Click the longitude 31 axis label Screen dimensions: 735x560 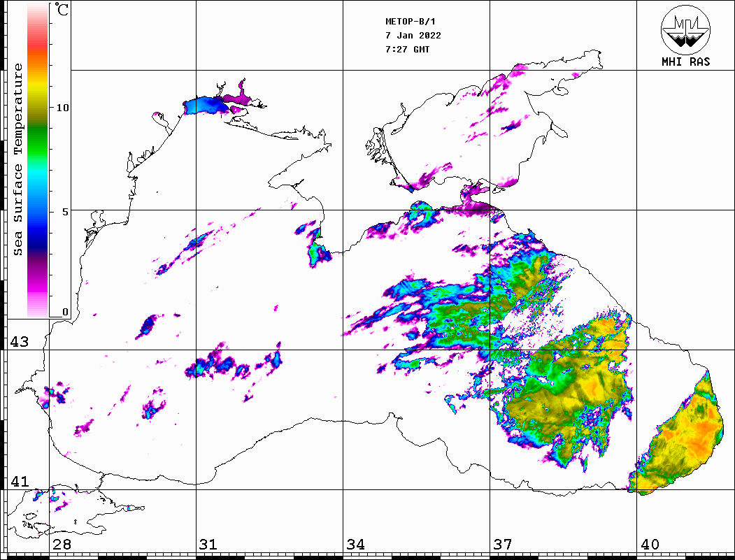(x=208, y=545)
